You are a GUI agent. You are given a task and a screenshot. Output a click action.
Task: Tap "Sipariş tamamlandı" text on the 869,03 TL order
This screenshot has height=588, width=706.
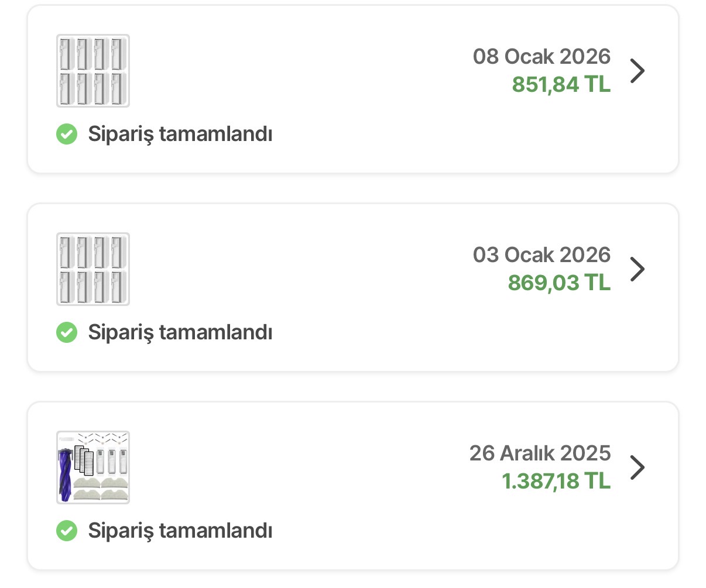(x=180, y=332)
